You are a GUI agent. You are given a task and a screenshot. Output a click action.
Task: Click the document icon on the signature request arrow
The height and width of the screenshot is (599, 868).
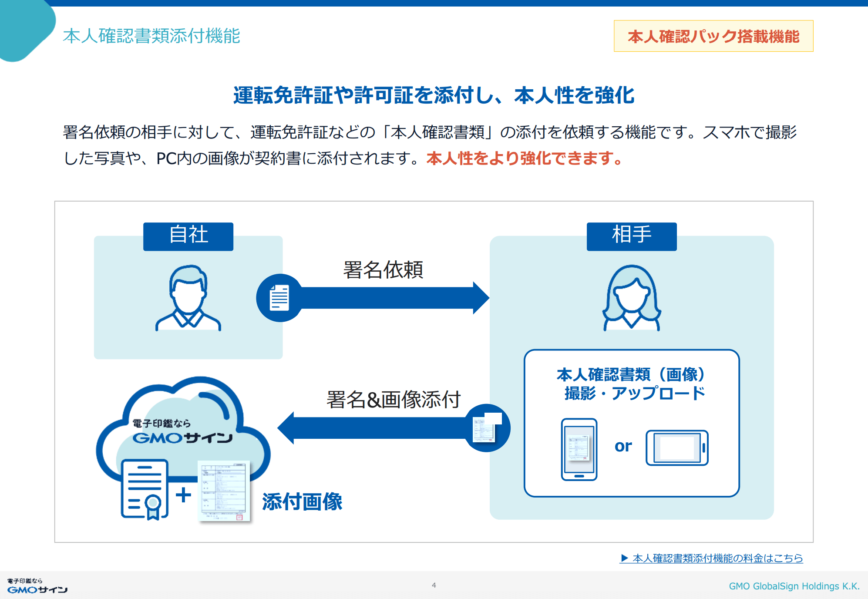(279, 298)
